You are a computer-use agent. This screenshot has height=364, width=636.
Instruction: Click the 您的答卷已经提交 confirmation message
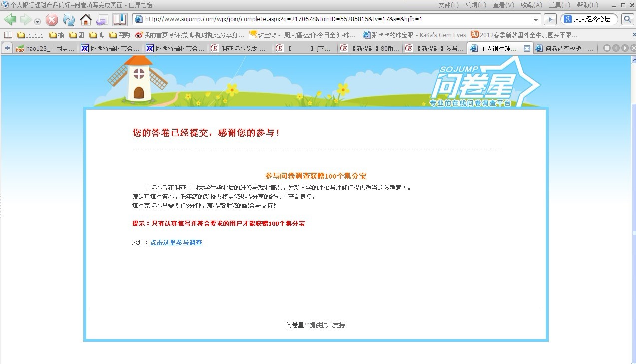(x=206, y=133)
